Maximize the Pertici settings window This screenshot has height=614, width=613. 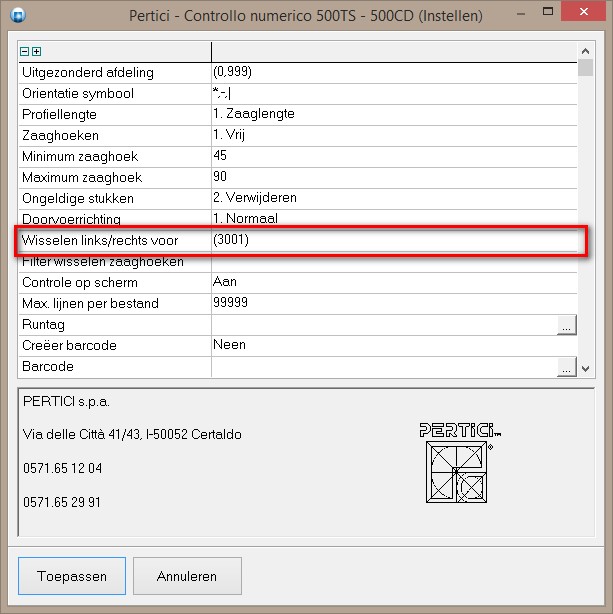tap(548, 11)
